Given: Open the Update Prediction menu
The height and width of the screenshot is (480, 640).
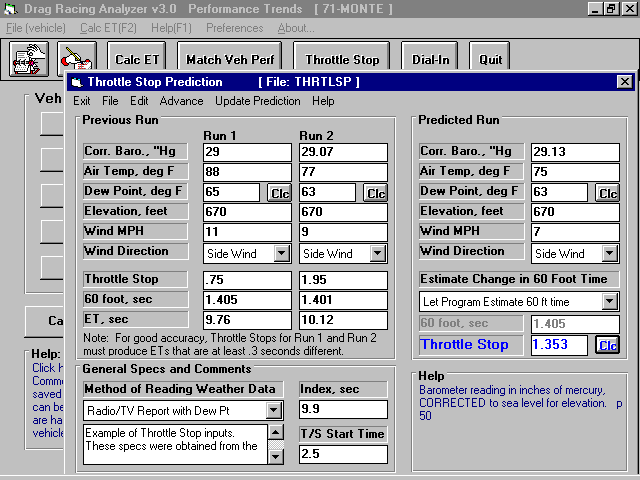Looking at the screenshot, I should tap(258, 101).
